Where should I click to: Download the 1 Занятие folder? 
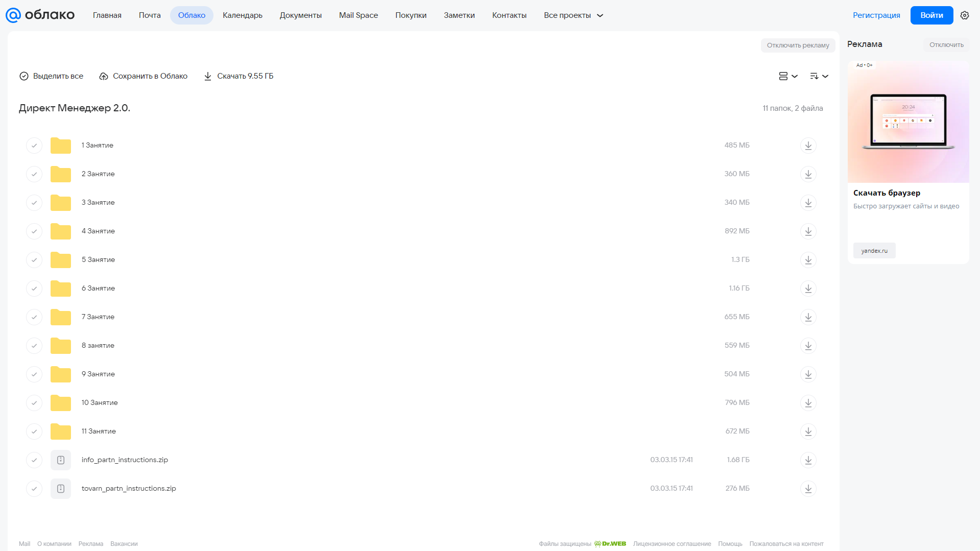click(808, 146)
